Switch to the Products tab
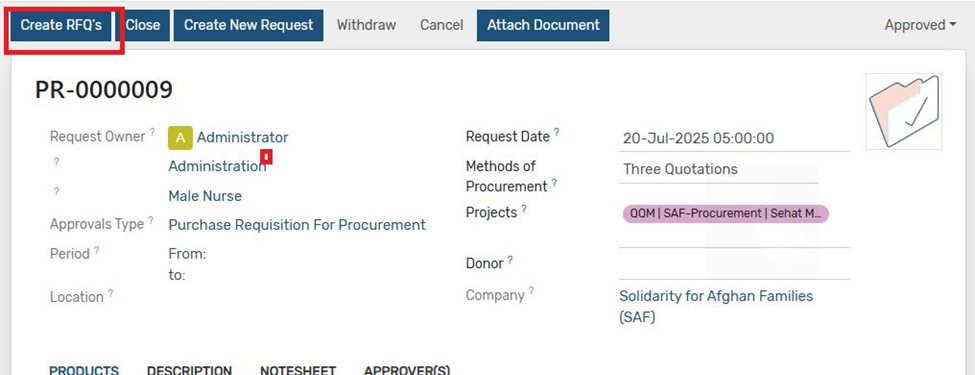Screen dimensions: 975x375 tap(84, 370)
